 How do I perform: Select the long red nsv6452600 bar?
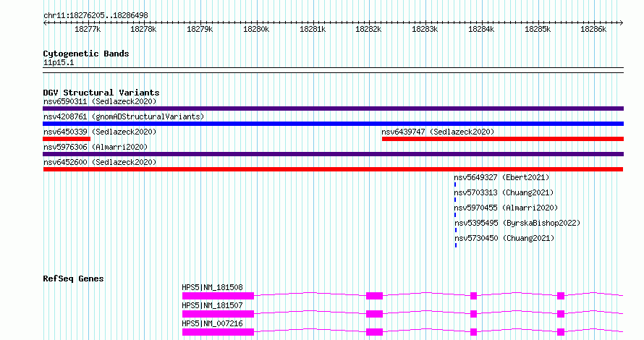click(x=333, y=169)
